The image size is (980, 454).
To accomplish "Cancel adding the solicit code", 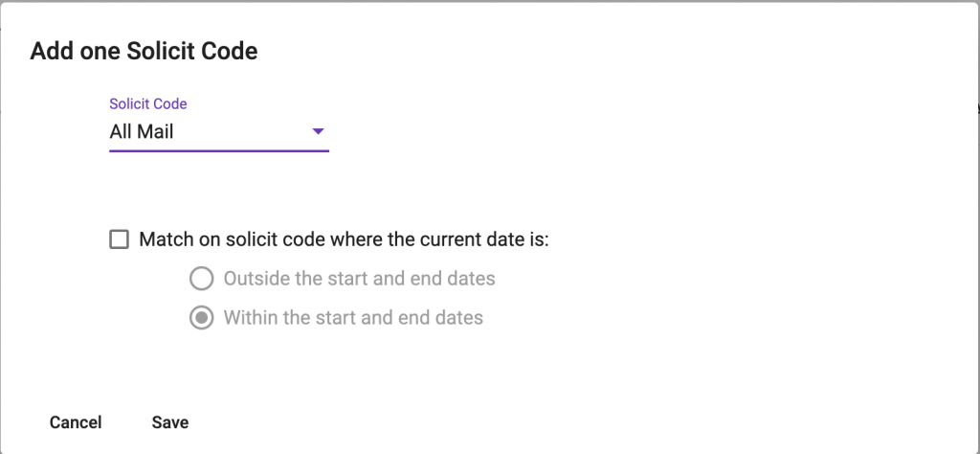I will pos(76,422).
